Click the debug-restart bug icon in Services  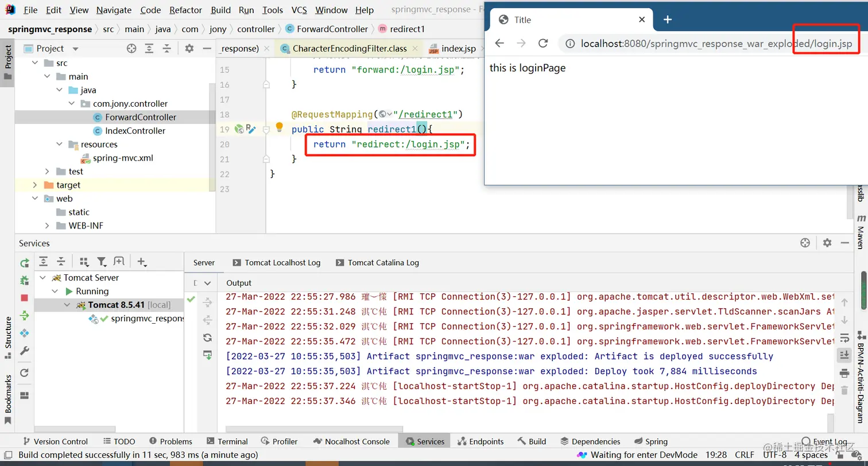[x=25, y=280]
